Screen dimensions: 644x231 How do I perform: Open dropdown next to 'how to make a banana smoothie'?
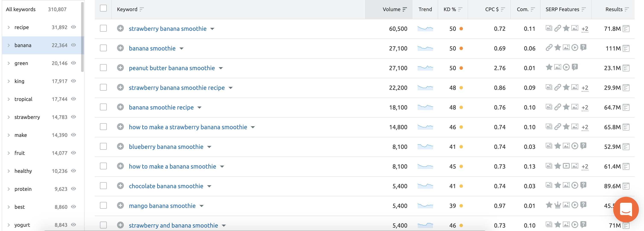pos(222,167)
